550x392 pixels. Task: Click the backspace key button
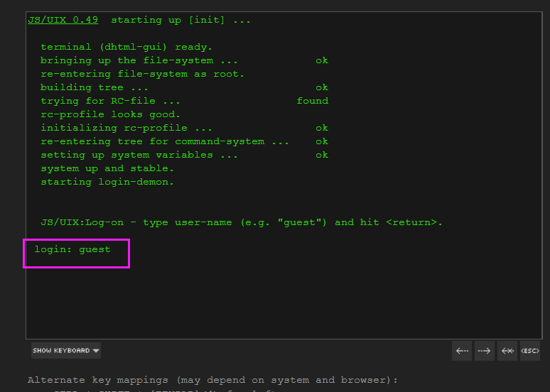507,351
